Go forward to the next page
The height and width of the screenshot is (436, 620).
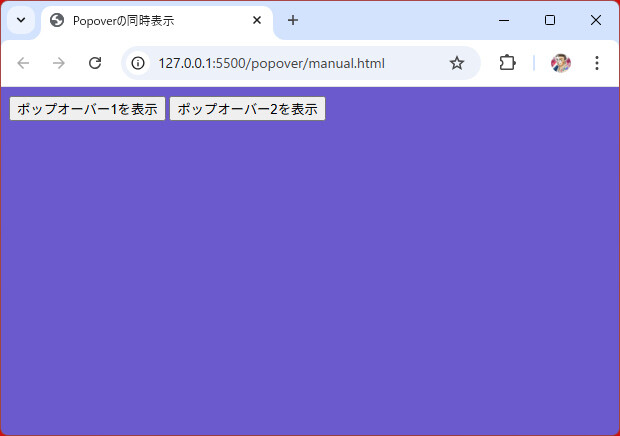59,63
